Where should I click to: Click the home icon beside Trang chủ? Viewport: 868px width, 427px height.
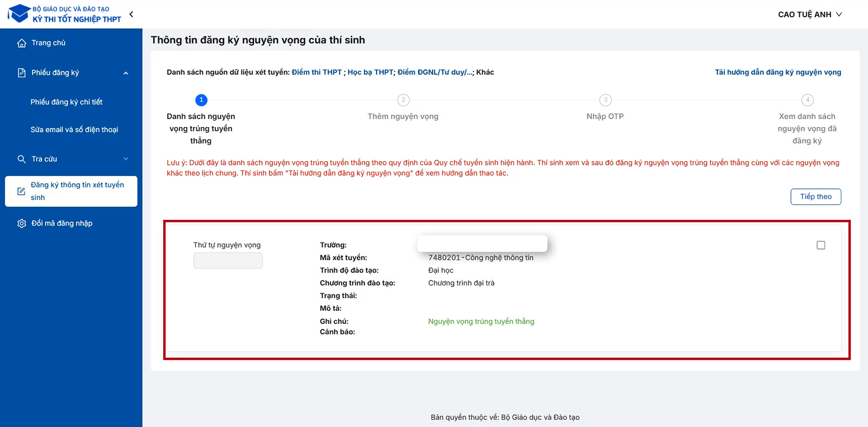22,43
